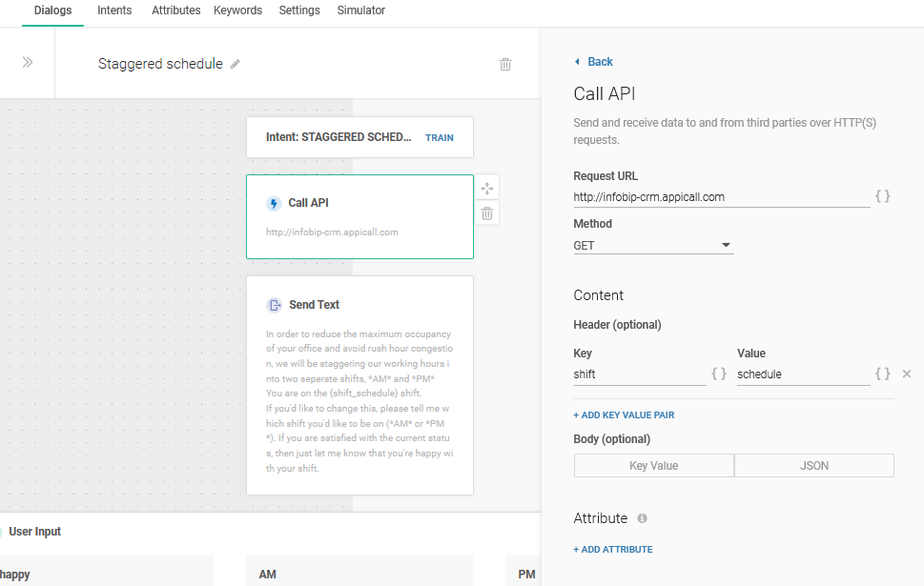Remove the shift header key value pair
The width and height of the screenshot is (924, 586).
point(907,374)
